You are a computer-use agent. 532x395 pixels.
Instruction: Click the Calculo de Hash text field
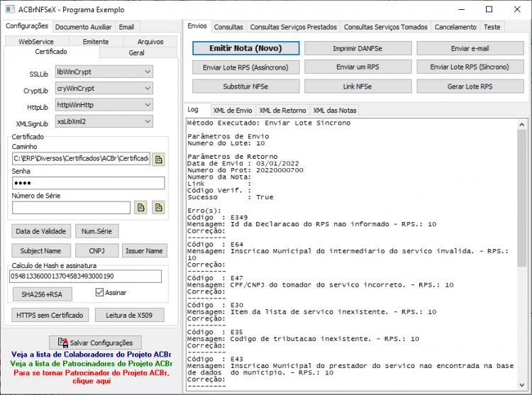(x=86, y=277)
